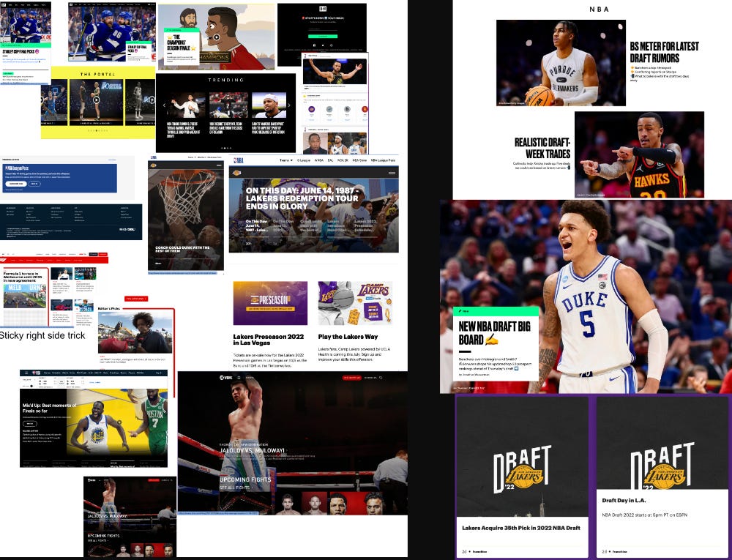The width and height of the screenshot is (732, 560).
Task: Click the Watch button under Mic'd Up headline
Action: click(x=30, y=424)
